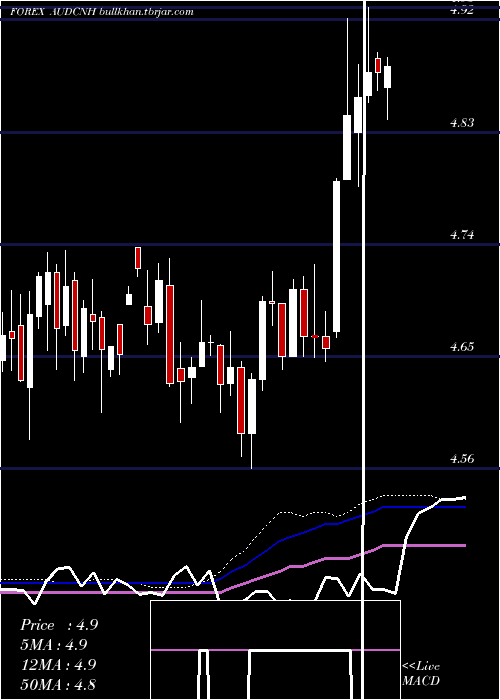The width and height of the screenshot is (500, 700).
Task: Click the '<<Live MACD' label
Action: [x=421, y=673]
